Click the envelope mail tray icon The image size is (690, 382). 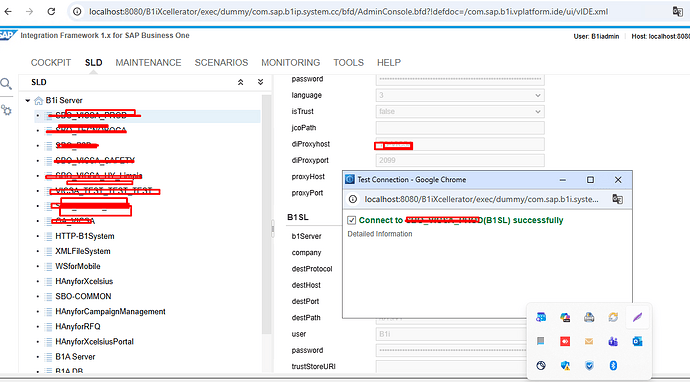pyautogui.click(x=589, y=341)
